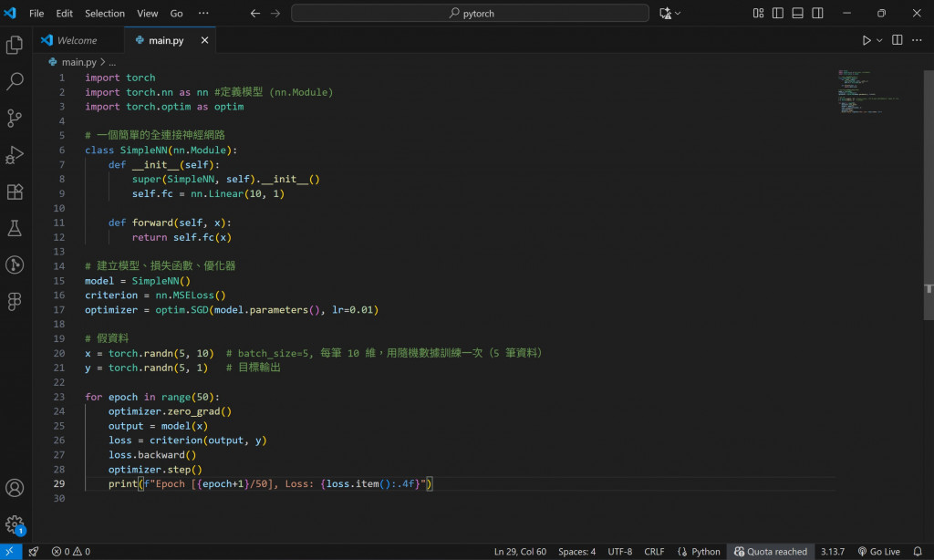Place cursor on line number 17
The image size is (934, 560).
[x=59, y=310]
